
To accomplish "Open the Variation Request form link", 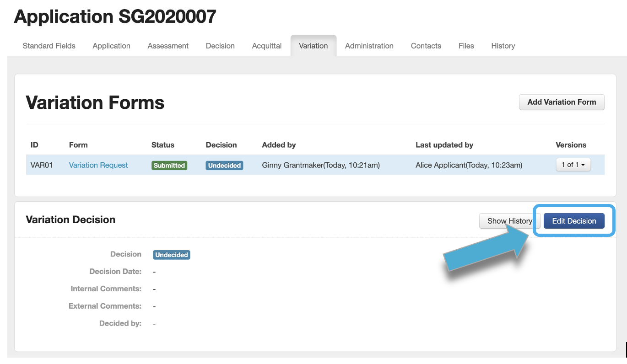I will [98, 165].
